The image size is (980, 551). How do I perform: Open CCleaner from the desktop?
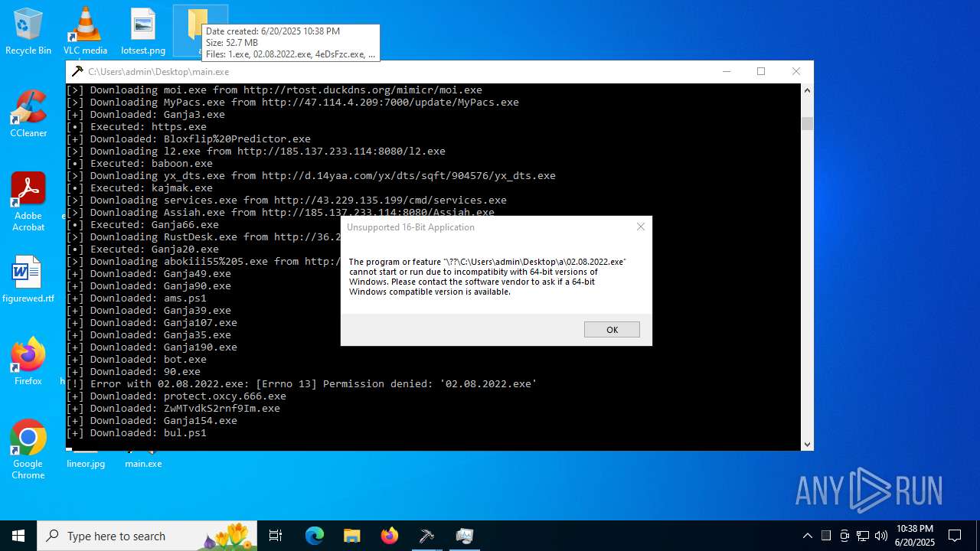28,113
